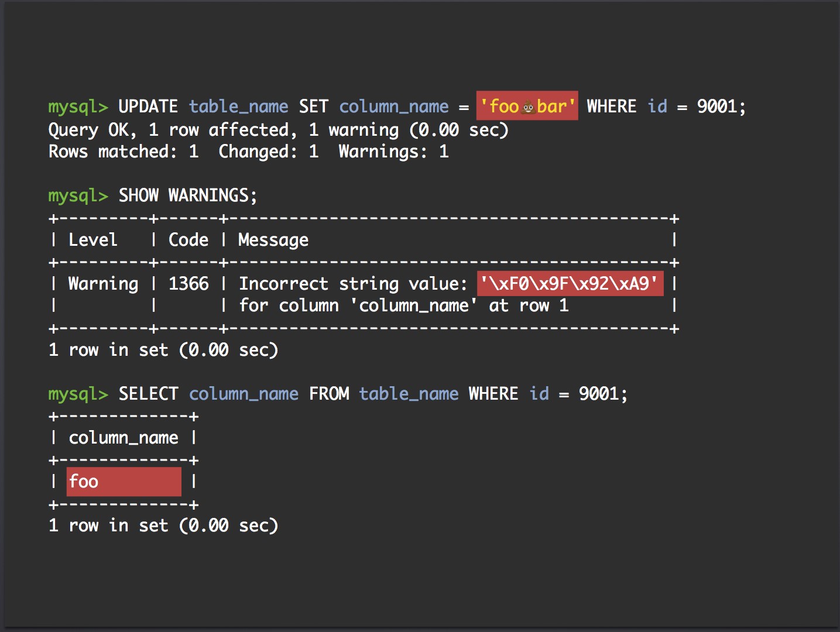Click 'column_name' in the SELECT statement

coord(244,394)
